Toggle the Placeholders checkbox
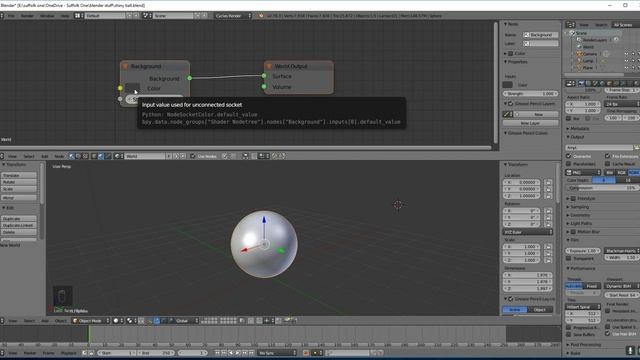 click(x=569, y=164)
